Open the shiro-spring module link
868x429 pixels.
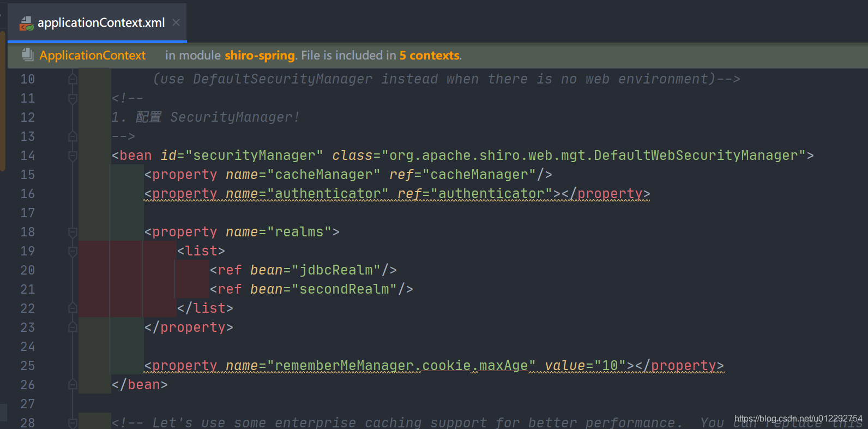point(260,55)
